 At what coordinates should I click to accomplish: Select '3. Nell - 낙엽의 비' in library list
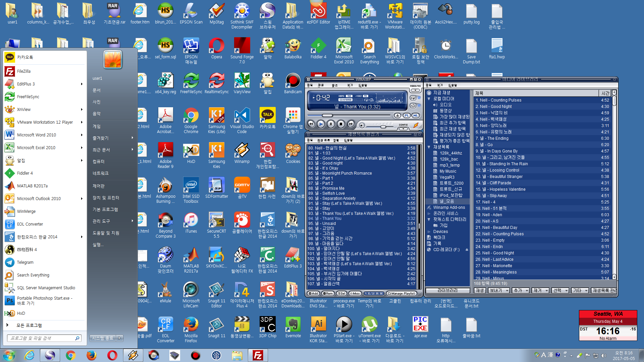tap(542, 113)
